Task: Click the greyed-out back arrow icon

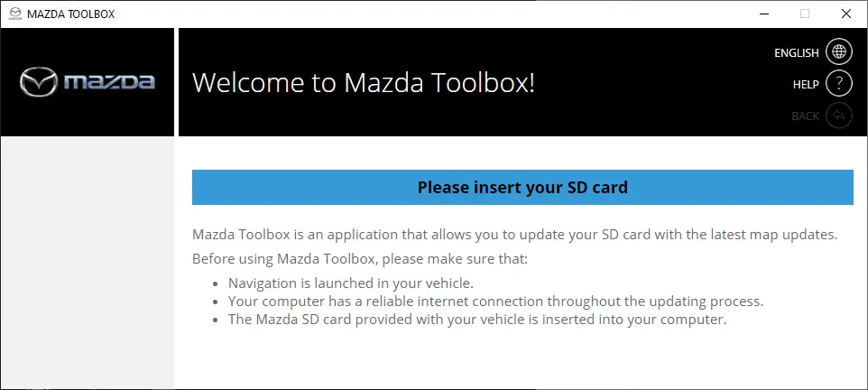Action: tap(839, 116)
